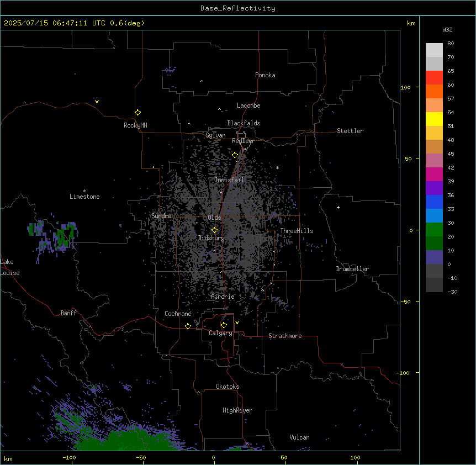The image size is (476, 465).
Task: Click the 80 value at top of legend
Action: 451,44
